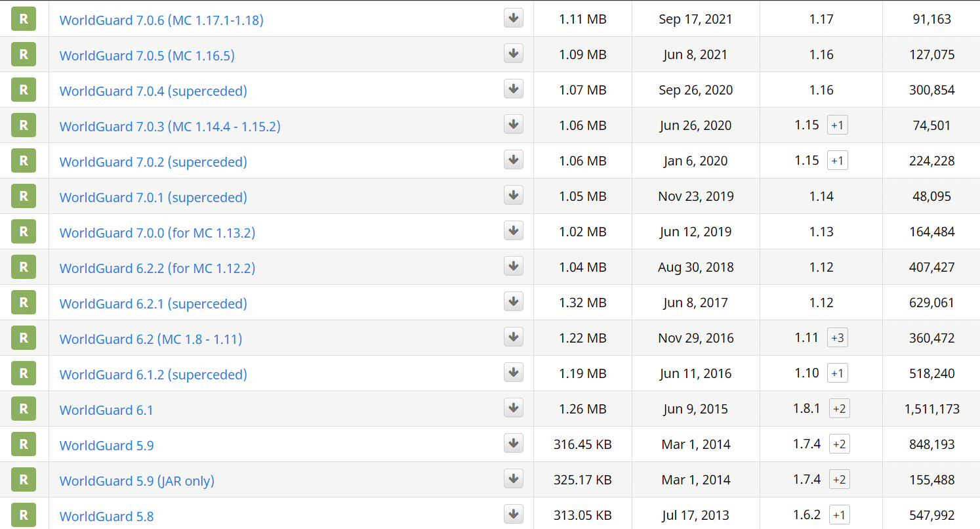The width and height of the screenshot is (980, 529).
Task: Expand +1 versions for WorldGuard 6.1.2
Action: coord(837,373)
